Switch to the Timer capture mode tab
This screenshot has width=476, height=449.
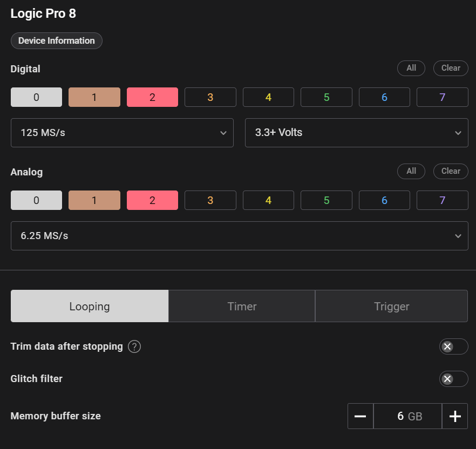coord(242,307)
